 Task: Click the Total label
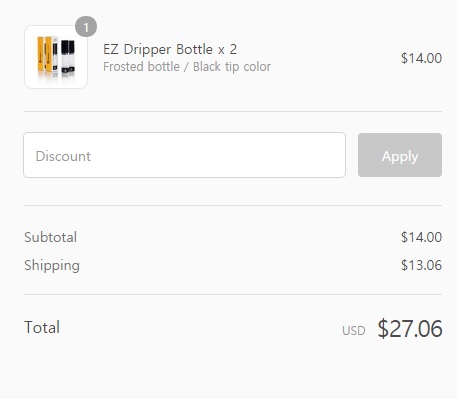tap(42, 327)
